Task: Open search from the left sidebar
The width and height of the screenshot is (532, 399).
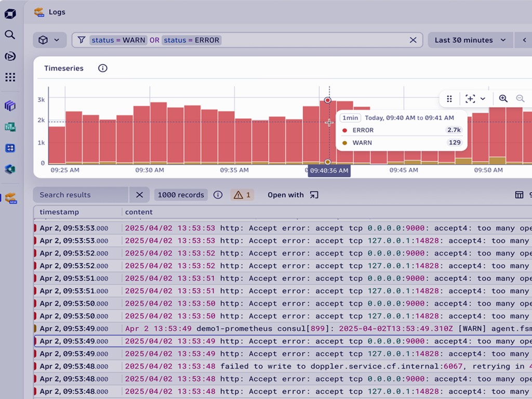Action: (x=10, y=35)
